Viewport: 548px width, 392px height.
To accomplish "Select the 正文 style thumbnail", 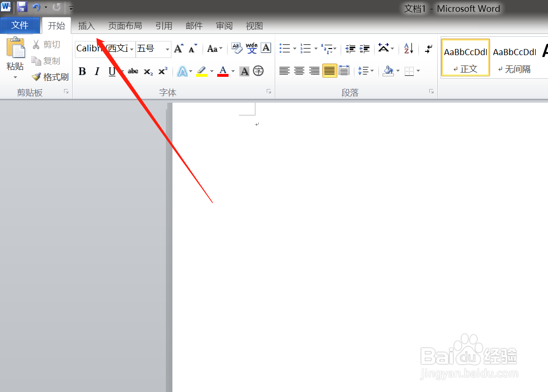I will [x=466, y=57].
